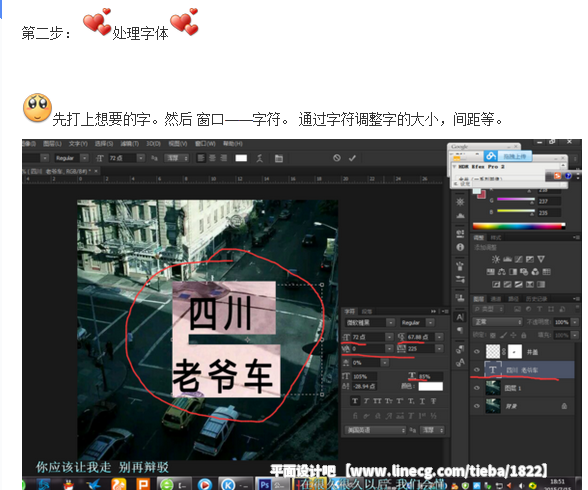Add a Curves adjustment
The width and height of the screenshot is (588, 490).
click(x=519, y=259)
